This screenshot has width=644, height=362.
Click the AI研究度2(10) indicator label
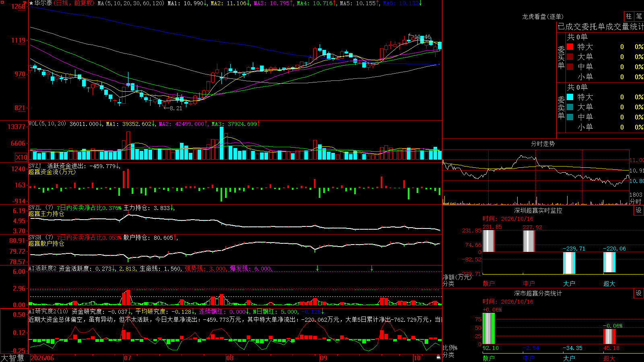click(x=48, y=311)
